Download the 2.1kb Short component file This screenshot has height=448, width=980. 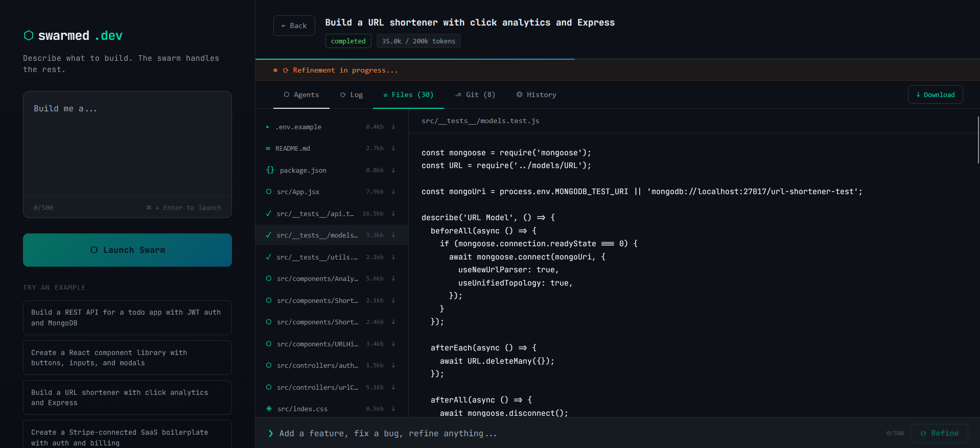[x=393, y=300]
